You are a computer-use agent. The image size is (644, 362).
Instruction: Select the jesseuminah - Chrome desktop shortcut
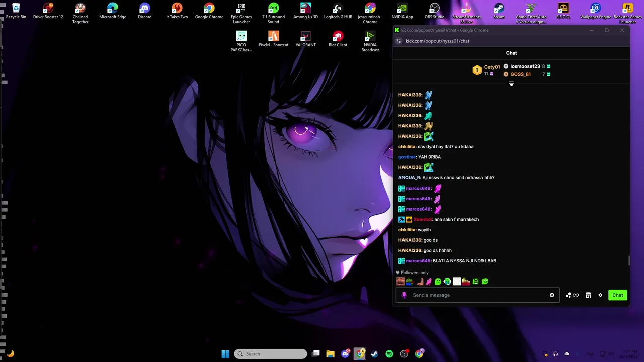[x=370, y=13]
